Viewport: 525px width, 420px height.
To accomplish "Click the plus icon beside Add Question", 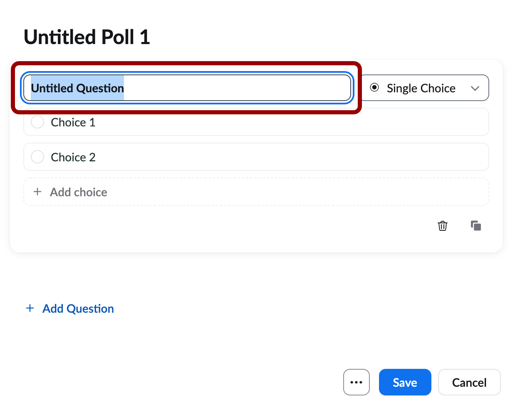I will tap(30, 308).
